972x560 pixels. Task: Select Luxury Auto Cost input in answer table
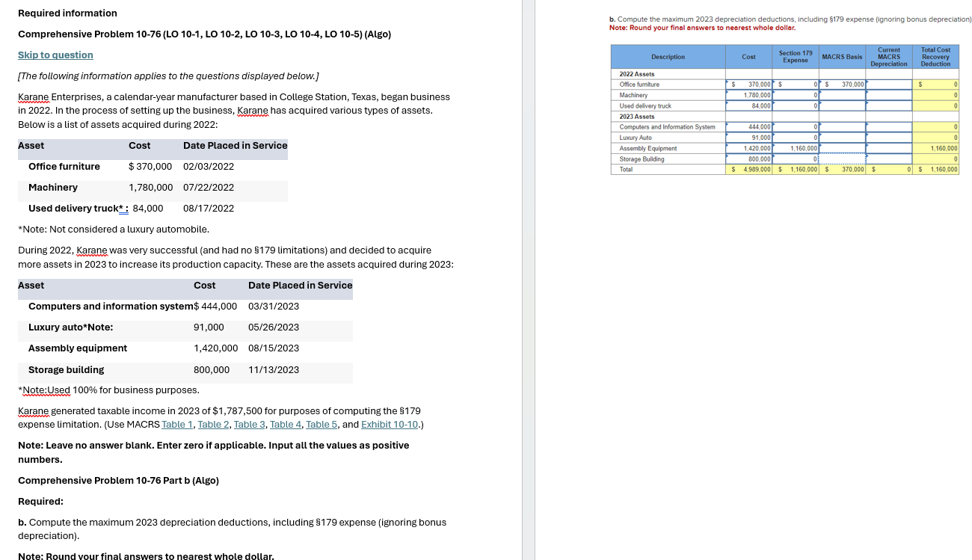pos(749,138)
